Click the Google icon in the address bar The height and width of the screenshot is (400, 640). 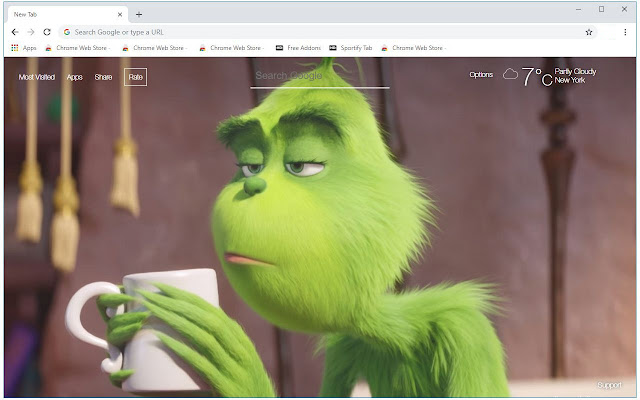click(67, 32)
